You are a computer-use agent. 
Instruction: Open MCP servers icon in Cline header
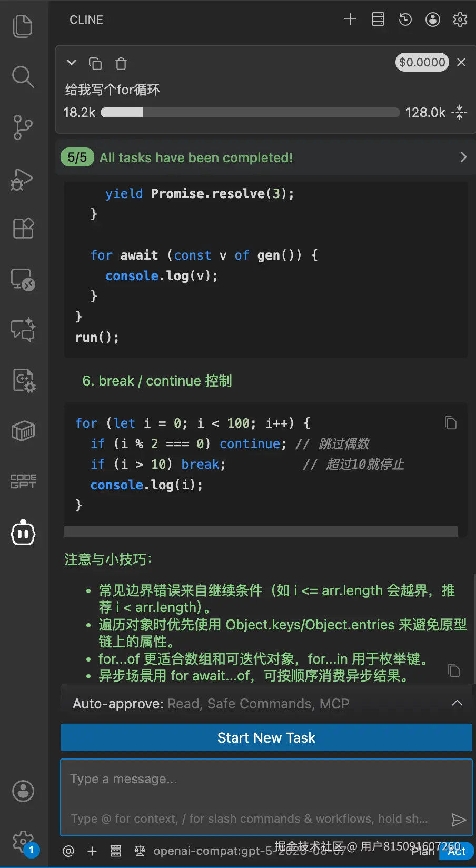tap(378, 19)
